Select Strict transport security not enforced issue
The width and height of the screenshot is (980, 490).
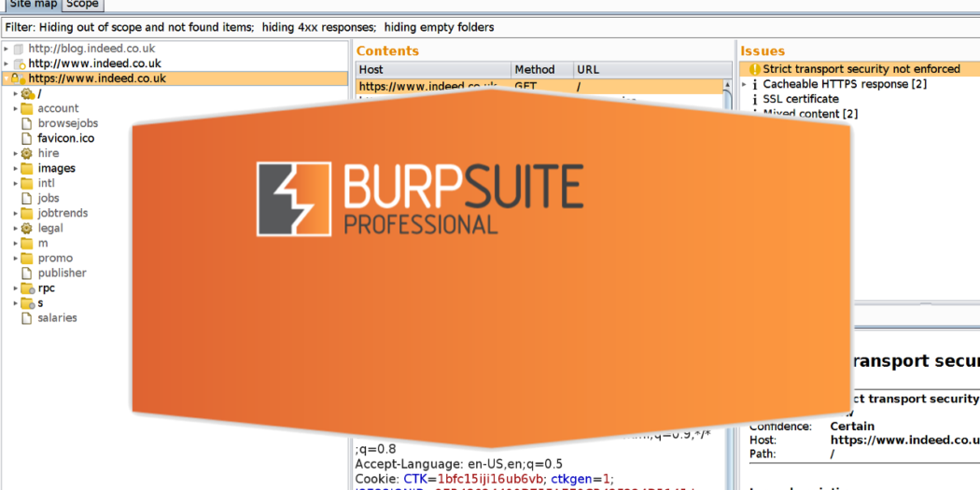[x=860, y=69]
